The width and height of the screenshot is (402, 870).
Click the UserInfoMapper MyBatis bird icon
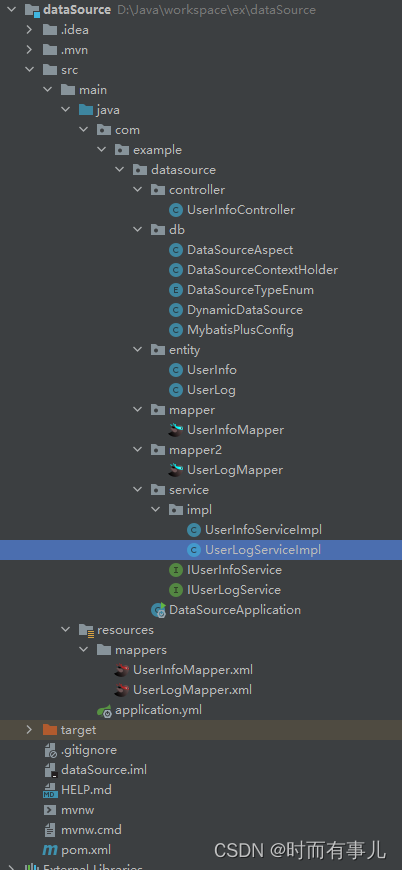(176, 429)
